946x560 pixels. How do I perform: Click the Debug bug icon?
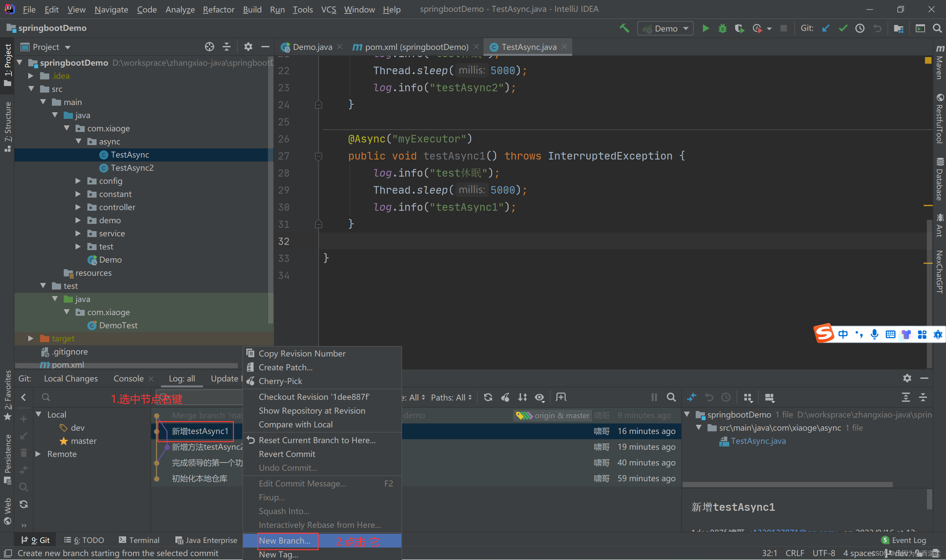[722, 28]
